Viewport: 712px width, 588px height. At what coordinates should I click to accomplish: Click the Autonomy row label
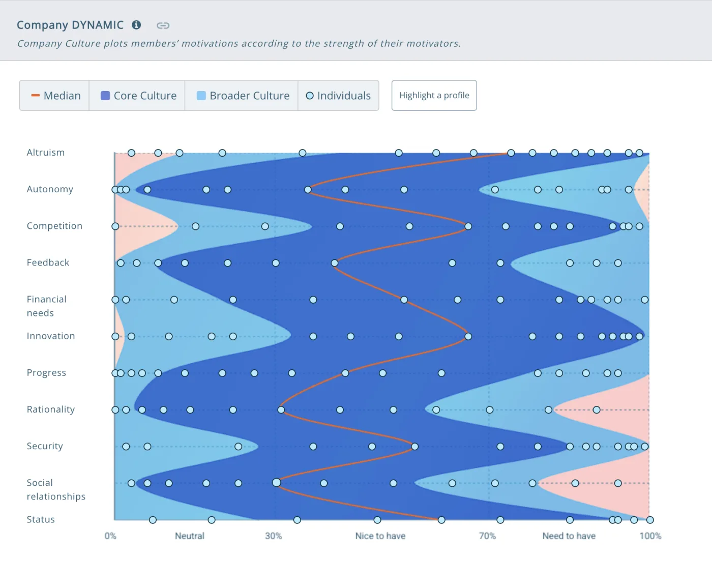tap(50, 189)
